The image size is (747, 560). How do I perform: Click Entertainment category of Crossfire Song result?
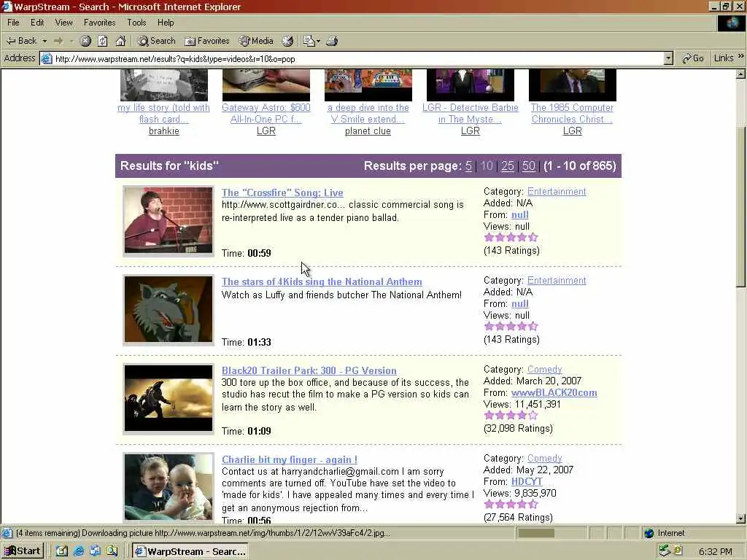[557, 192]
